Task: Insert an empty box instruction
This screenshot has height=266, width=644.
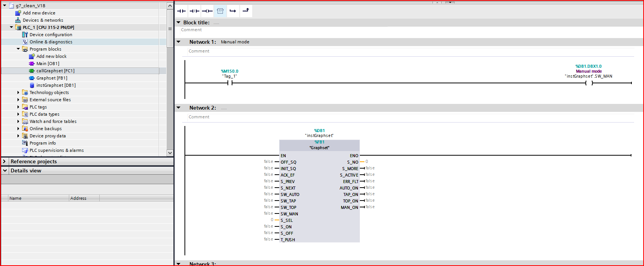Action: point(220,11)
